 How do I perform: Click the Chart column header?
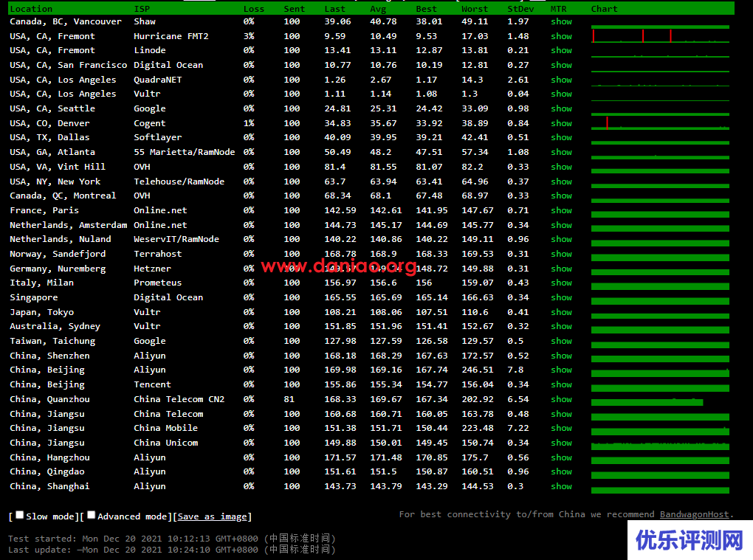click(x=604, y=9)
